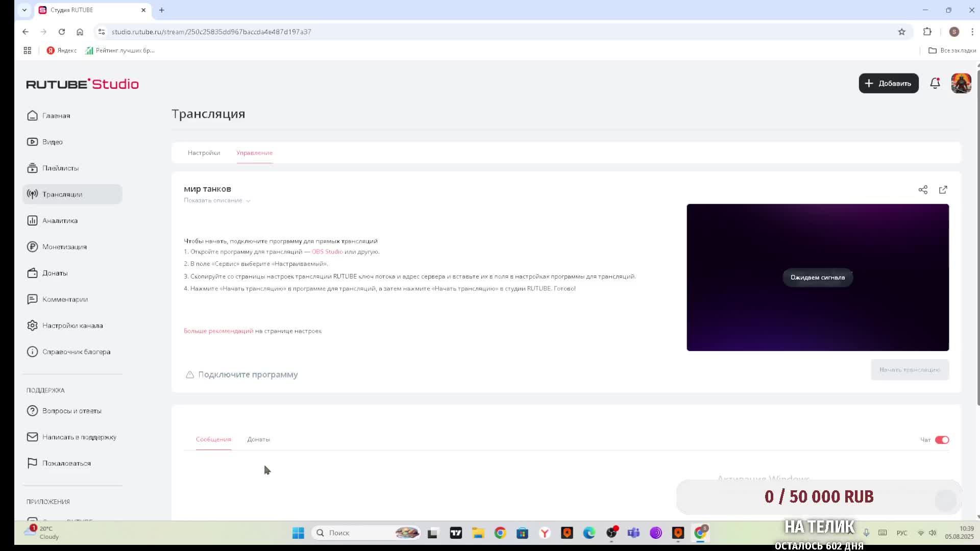This screenshot has width=980, height=551.
Task: Open Комментарии sidebar item
Action: point(65,299)
